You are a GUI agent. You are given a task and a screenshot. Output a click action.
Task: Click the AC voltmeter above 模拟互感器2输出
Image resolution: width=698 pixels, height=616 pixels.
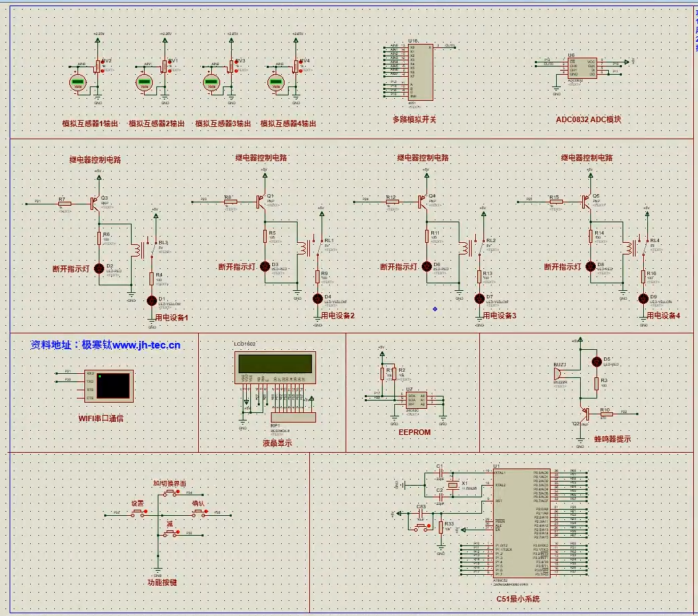144,83
